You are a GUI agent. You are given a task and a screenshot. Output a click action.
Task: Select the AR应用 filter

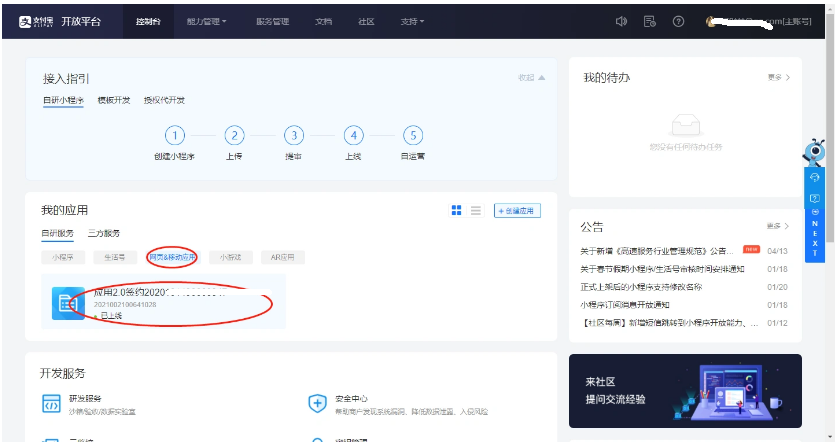(283, 257)
